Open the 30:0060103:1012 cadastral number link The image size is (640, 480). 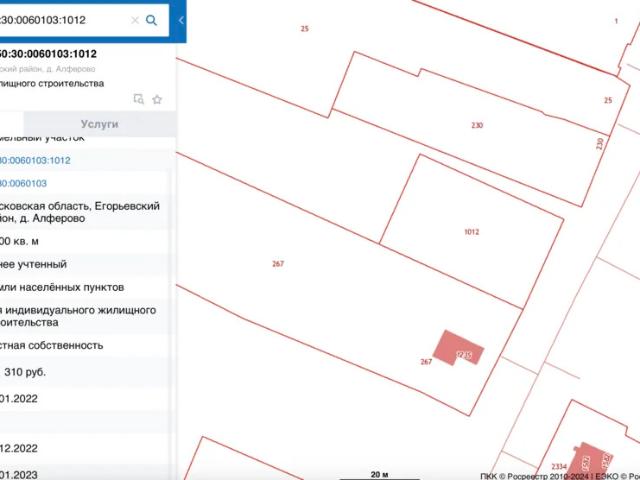pos(35,160)
